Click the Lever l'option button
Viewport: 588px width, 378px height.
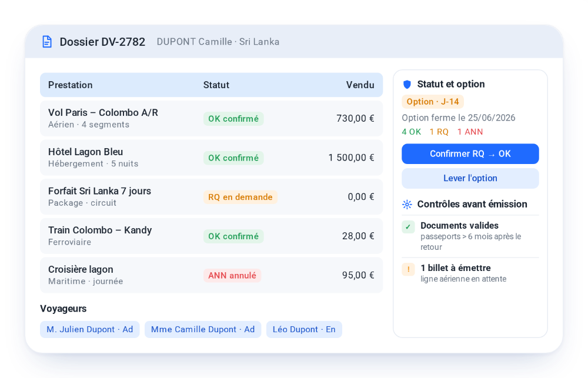click(x=470, y=178)
